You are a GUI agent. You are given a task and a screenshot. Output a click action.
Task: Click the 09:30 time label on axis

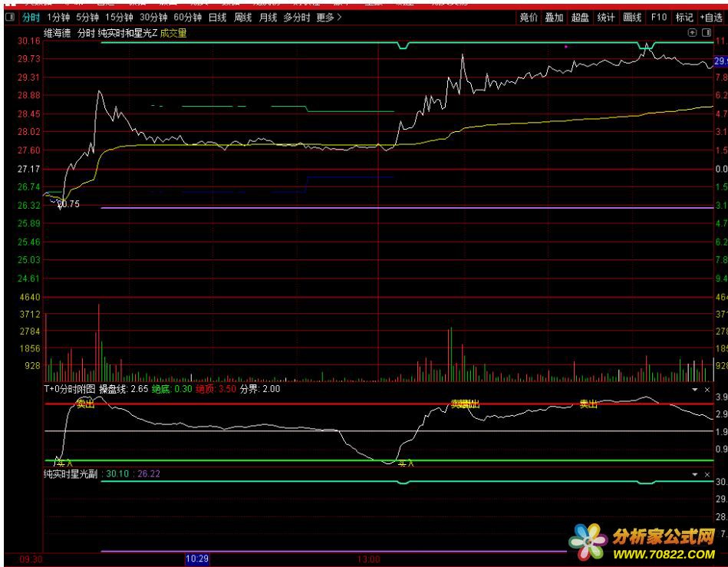31,559
